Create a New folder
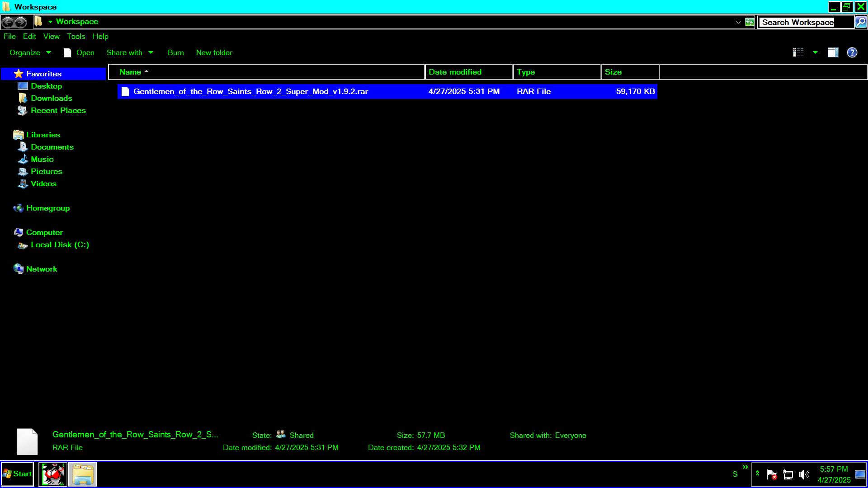Image resolution: width=868 pixels, height=488 pixels. [x=214, y=52]
